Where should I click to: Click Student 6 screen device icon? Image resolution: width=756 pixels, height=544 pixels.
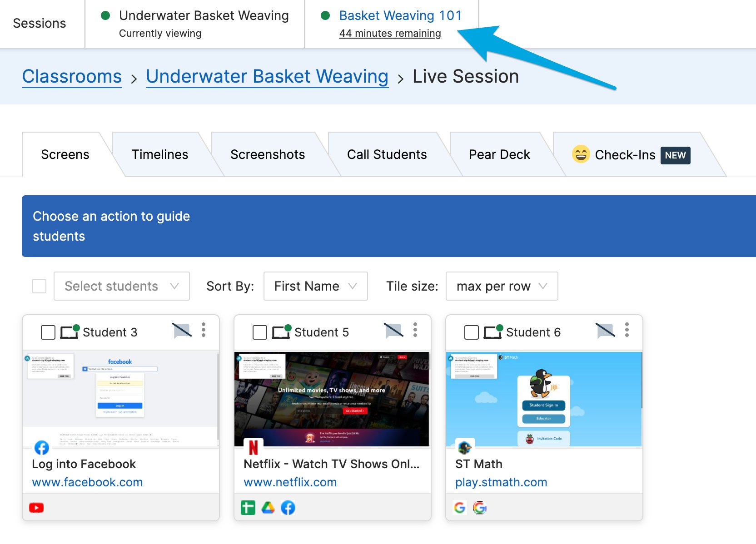click(x=493, y=332)
